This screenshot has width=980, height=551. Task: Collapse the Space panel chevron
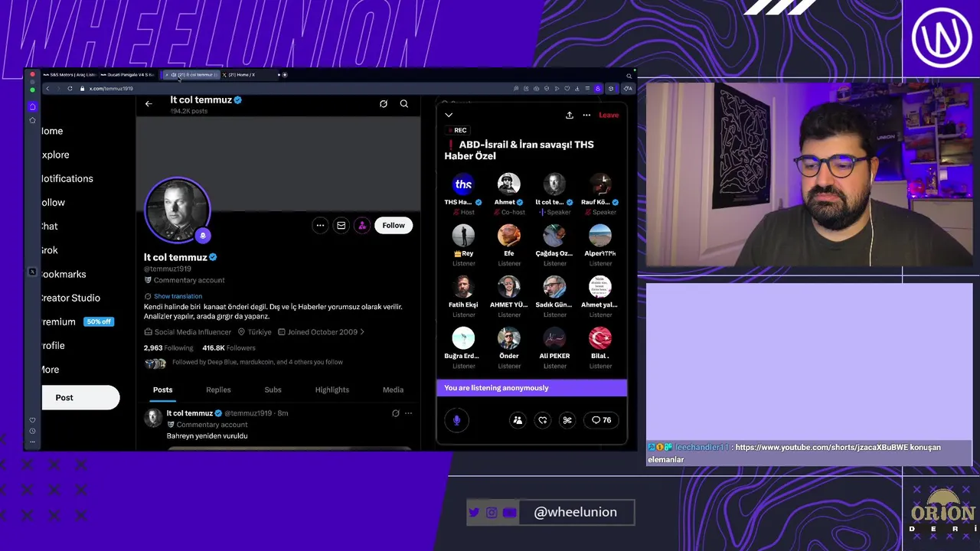click(449, 115)
